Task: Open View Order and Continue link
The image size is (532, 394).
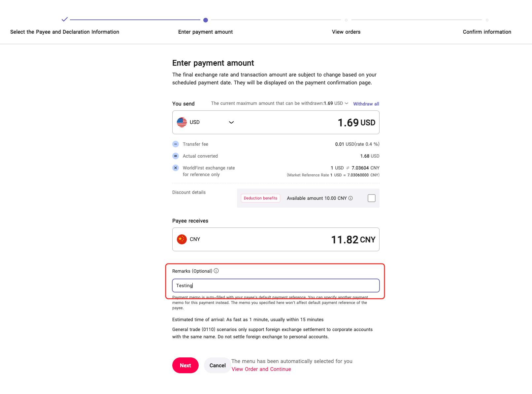Action: (x=261, y=369)
